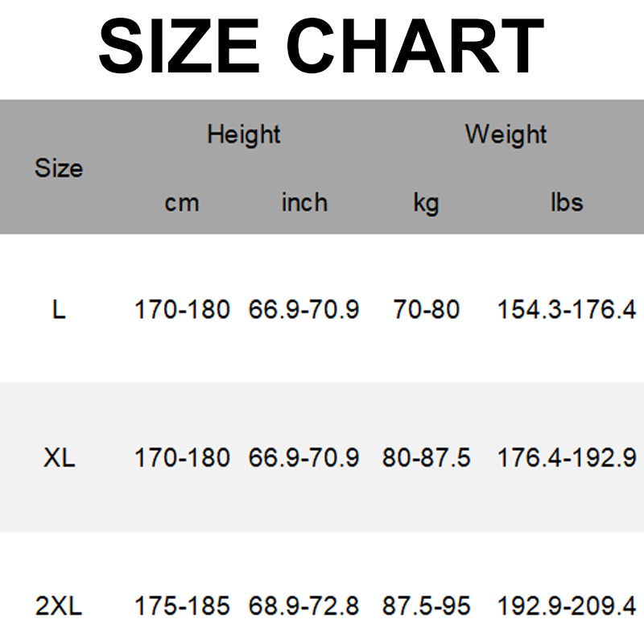Viewport: 644px width, 644px height.
Task: Select the Size column header
Action: (59, 168)
